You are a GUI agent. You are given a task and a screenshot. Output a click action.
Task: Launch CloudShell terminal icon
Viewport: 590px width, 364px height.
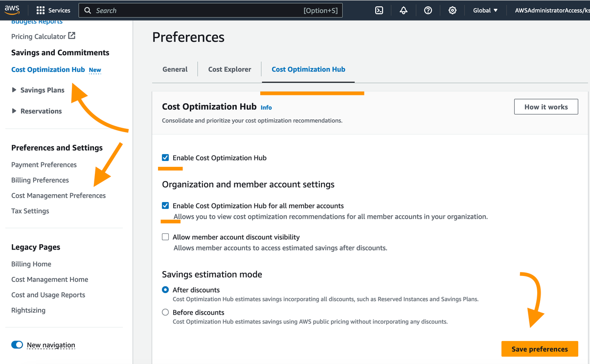[379, 10]
